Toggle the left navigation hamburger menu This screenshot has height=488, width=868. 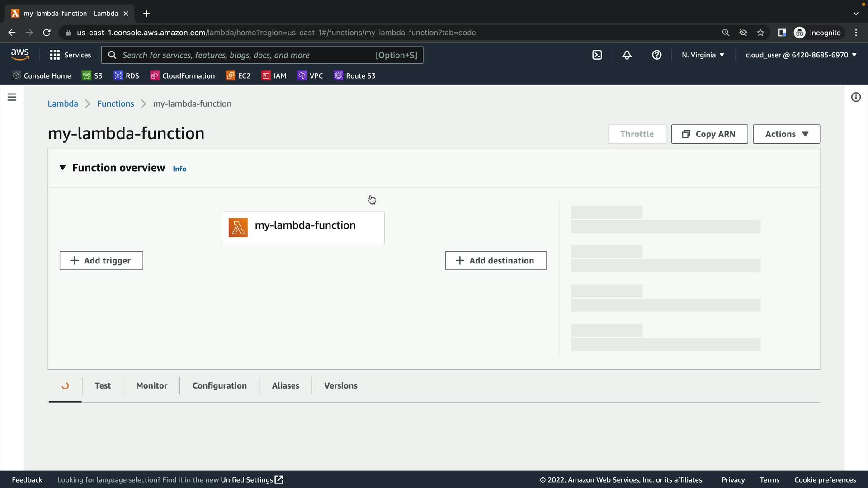coord(12,97)
